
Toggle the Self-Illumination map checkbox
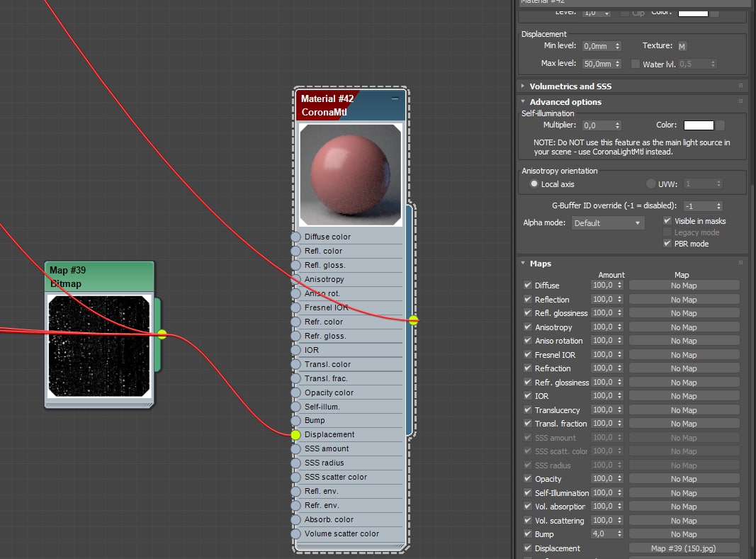click(528, 492)
